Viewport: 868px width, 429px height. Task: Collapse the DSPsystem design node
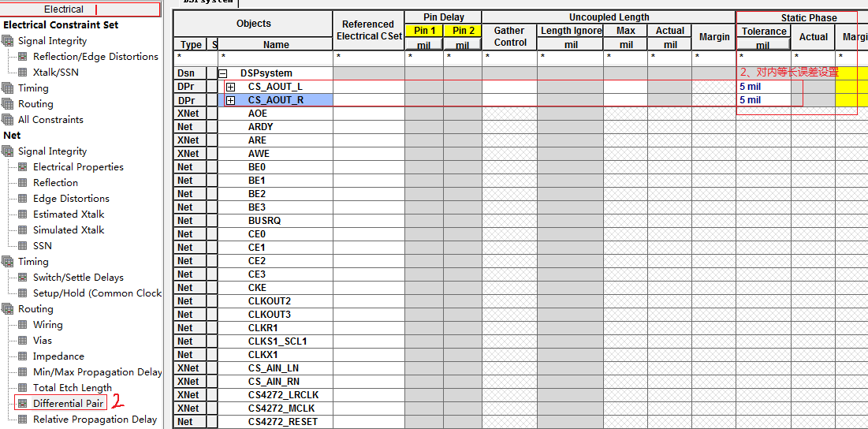[223, 73]
